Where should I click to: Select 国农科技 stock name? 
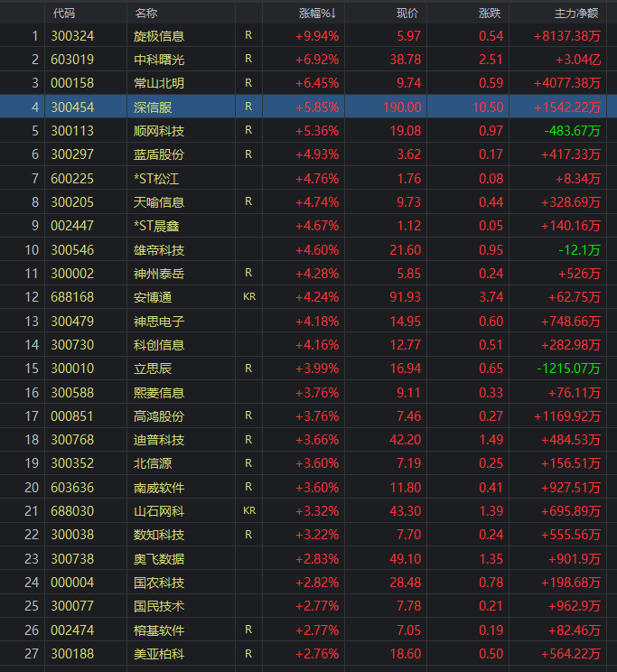click(x=159, y=583)
